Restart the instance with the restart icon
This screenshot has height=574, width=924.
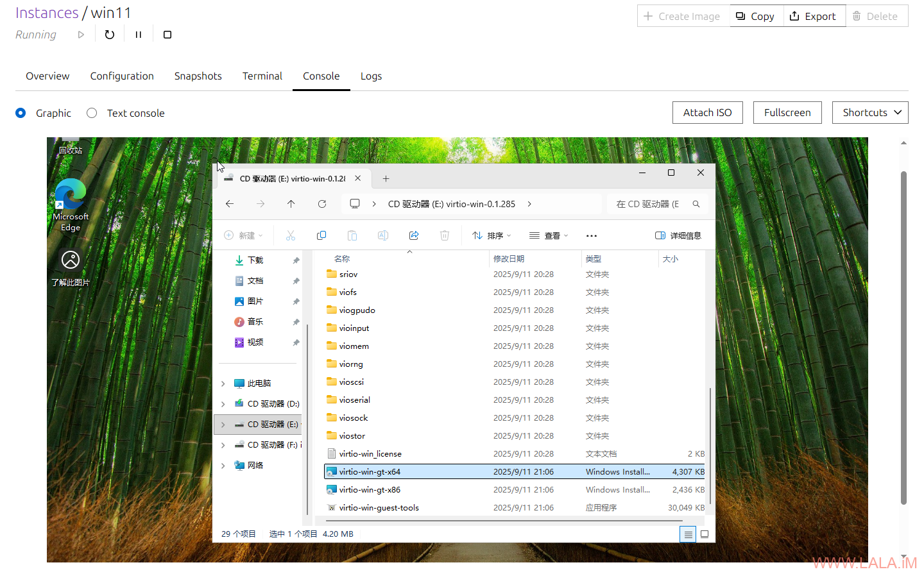tap(110, 35)
